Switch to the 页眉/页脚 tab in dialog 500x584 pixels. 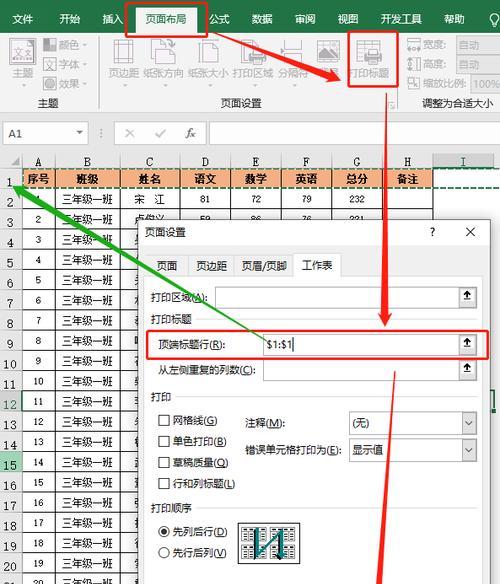pyautogui.click(x=264, y=266)
